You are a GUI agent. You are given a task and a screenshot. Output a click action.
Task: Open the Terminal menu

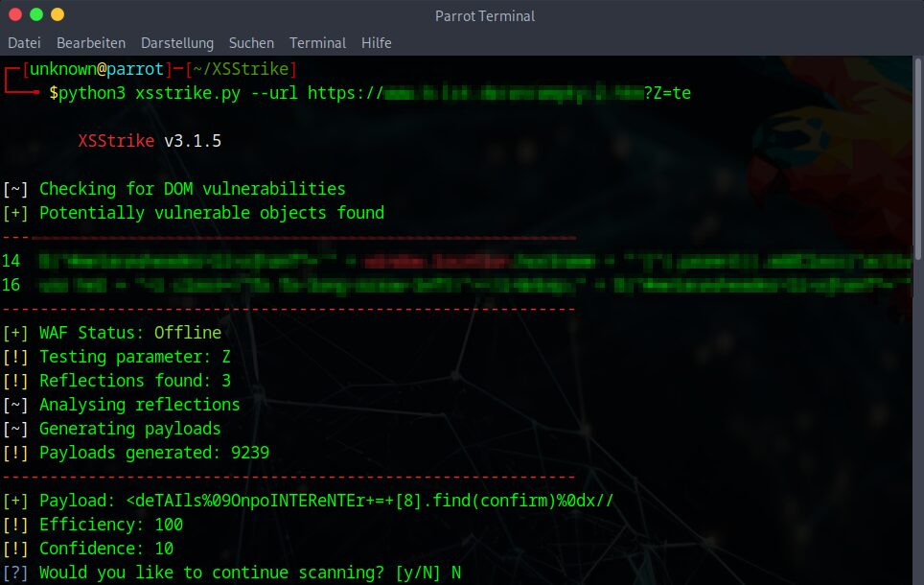tap(317, 43)
